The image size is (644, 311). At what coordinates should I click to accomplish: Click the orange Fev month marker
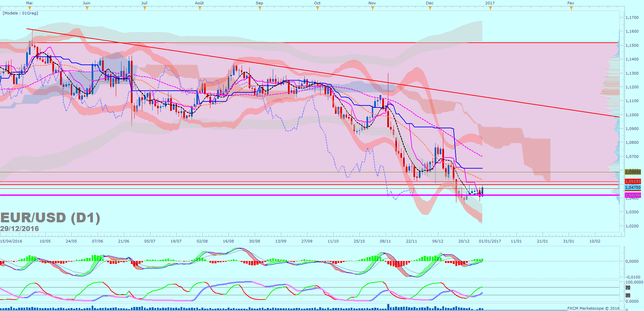(571, 8)
